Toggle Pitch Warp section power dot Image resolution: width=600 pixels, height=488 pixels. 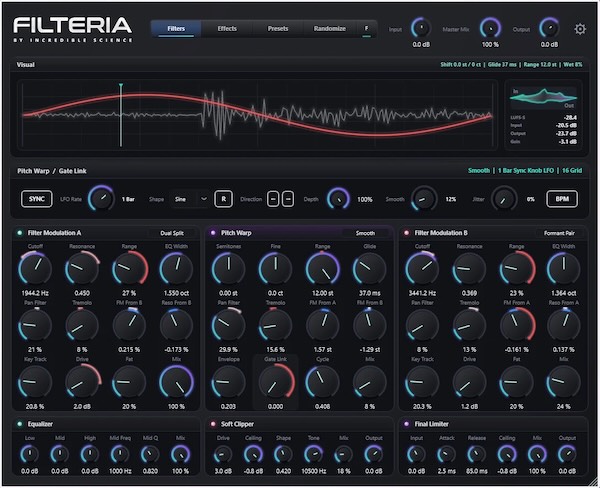[x=213, y=233]
